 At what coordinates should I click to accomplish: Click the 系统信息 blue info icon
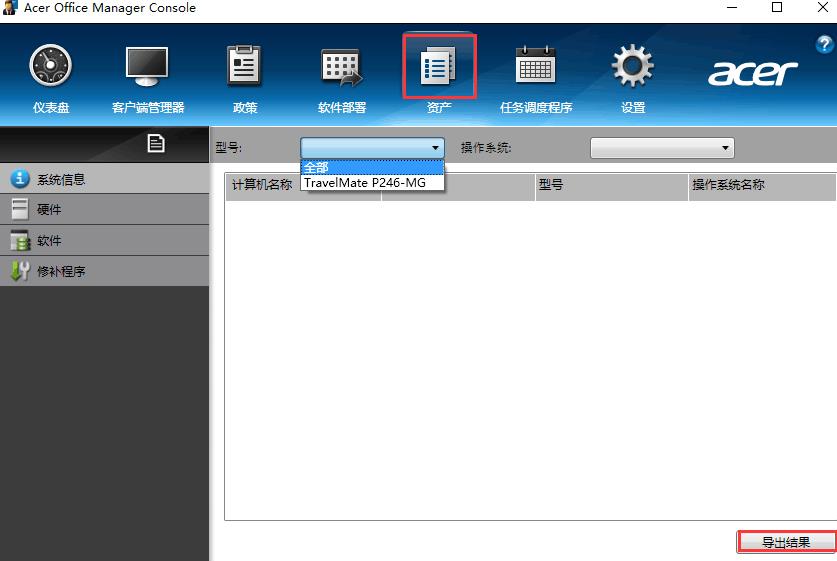pyautogui.click(x=20, y=179)
